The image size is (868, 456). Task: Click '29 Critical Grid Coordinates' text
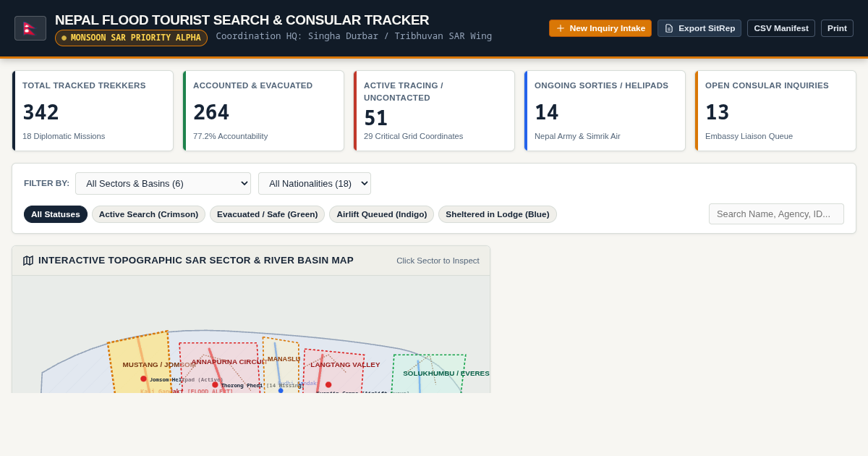click(413, 136)
